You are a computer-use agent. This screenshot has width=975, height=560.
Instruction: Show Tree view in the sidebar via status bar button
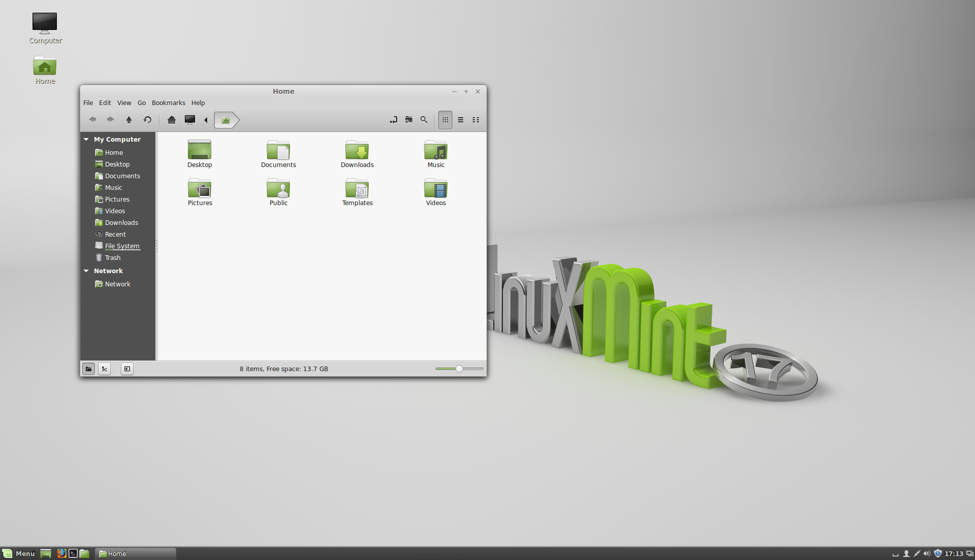click(x=105, y=369)
